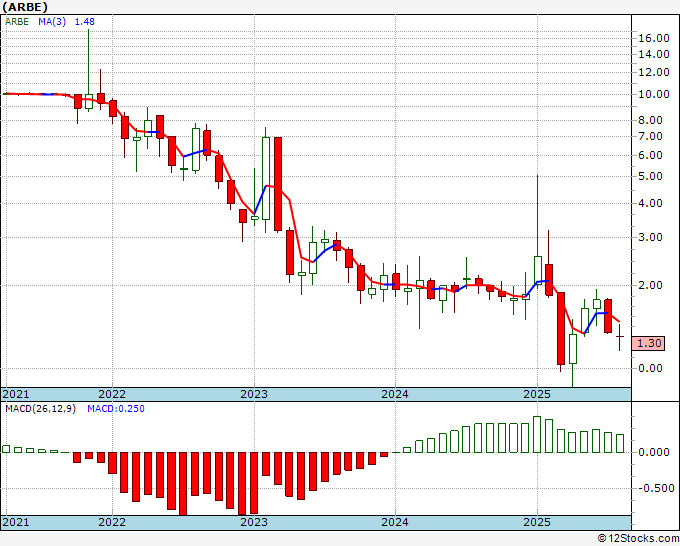Click the 0.00 price axis label

(x=651, y=368)
